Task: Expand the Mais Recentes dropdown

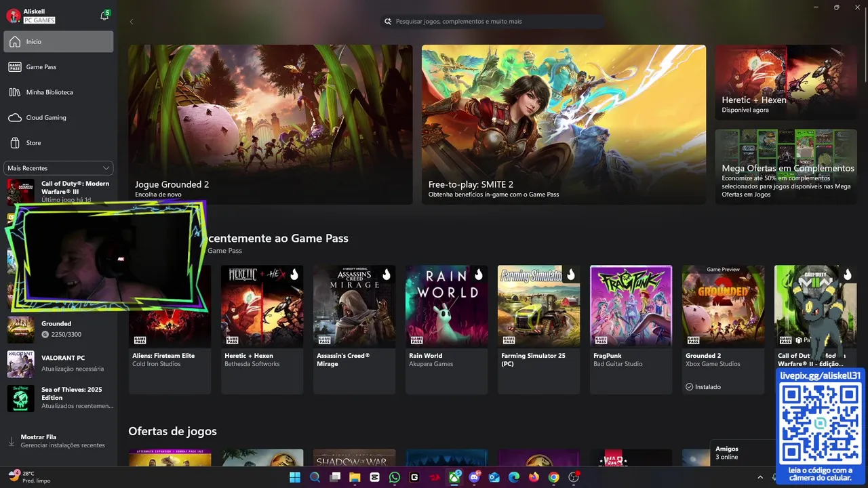Action: tap(58, 168)
